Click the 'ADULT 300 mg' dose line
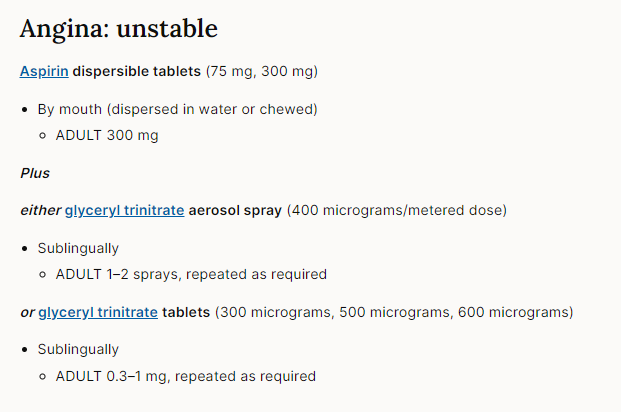Viewport: 621px width, 412px height. pos(107,135)
